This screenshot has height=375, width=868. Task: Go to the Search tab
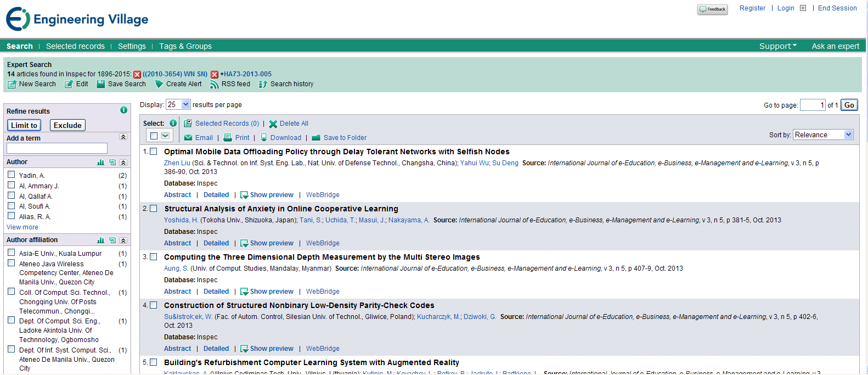(x=20, y=46)
